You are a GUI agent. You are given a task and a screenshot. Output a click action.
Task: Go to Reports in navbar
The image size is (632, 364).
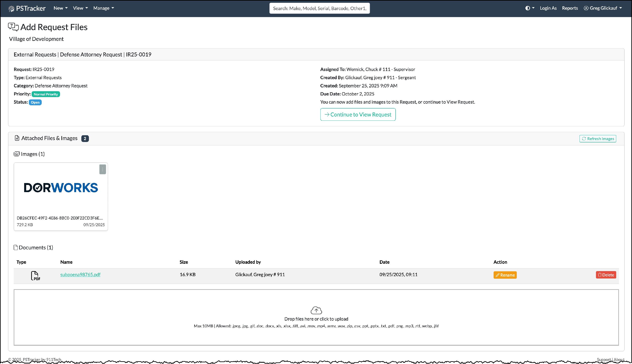coord(570,8)
